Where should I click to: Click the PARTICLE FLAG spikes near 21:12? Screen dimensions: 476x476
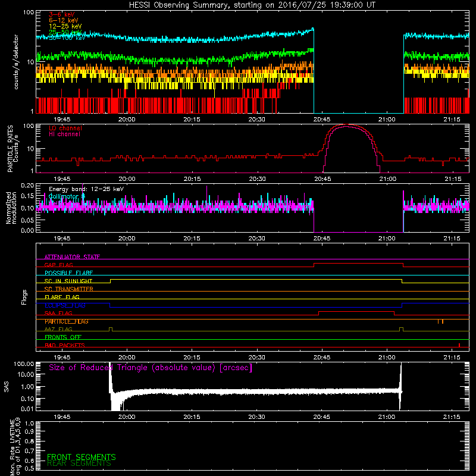click(441, 321)
